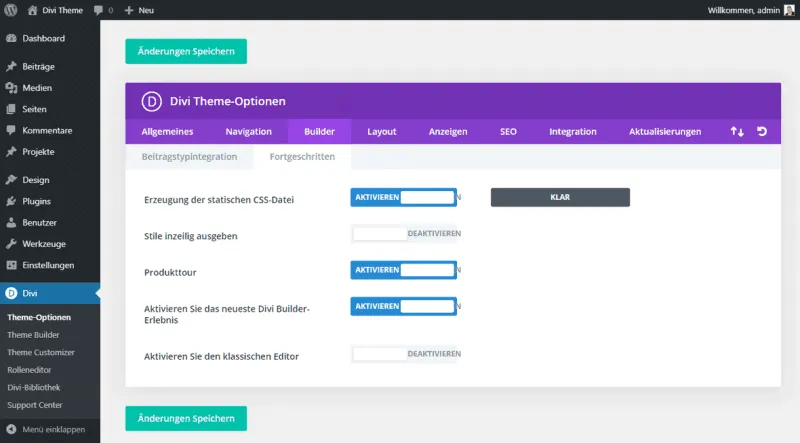Click bottom Änderungen Speichern button
800x443 pixels.
[186, 419]
